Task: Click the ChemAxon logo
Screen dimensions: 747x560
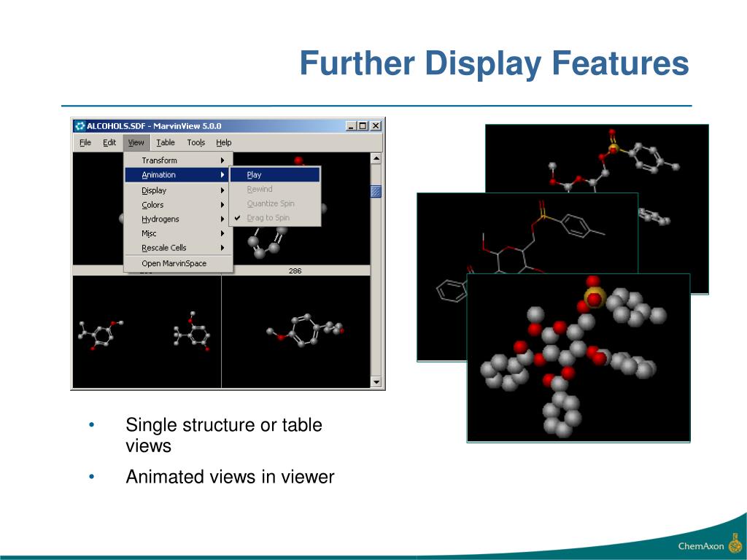Action: point(710,545)
